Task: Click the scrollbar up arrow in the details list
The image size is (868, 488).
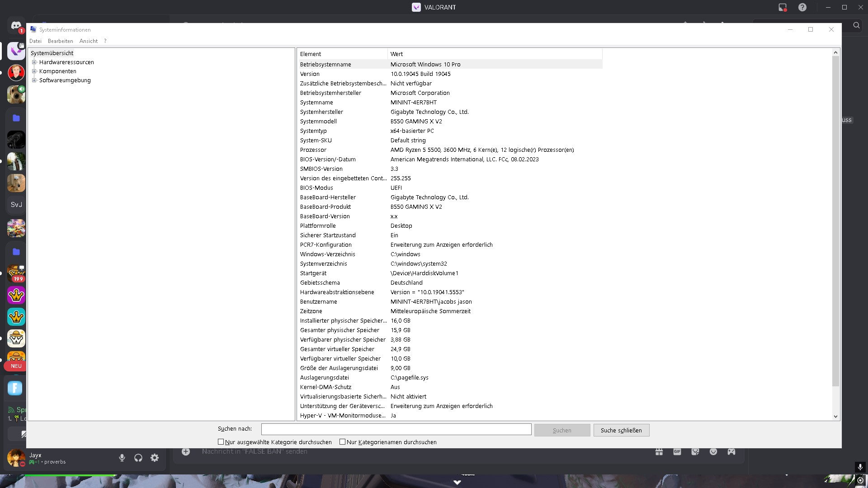Action: point(835,53)
